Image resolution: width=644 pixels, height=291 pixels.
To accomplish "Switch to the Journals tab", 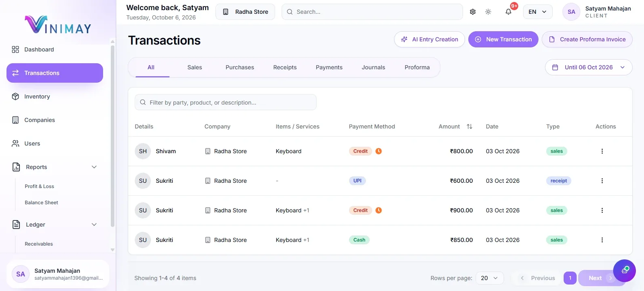I will (373, 67).
